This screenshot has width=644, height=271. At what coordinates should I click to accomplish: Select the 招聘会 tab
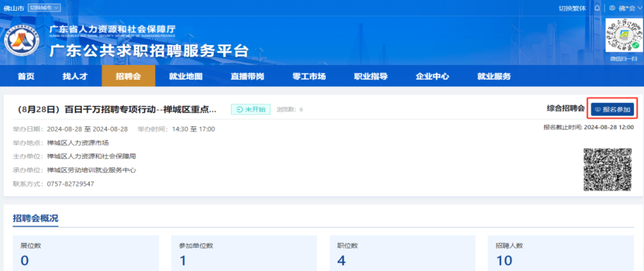128,76
